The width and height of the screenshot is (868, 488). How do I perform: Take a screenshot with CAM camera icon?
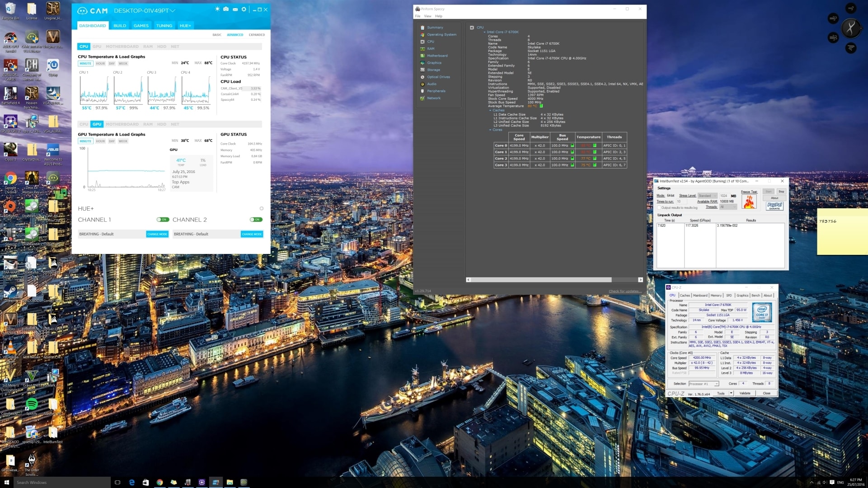[x=226, y=9]
